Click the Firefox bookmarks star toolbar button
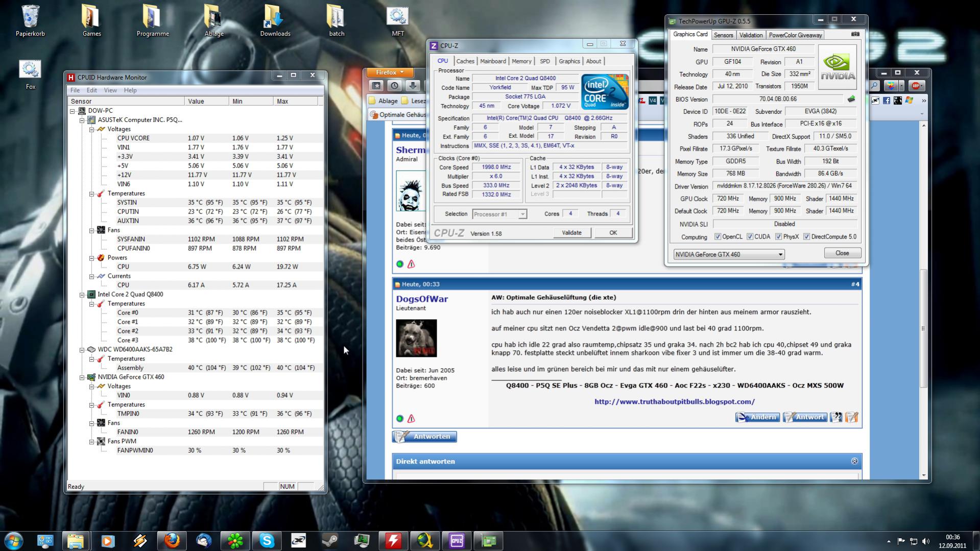This screenshot has height=551, width=980. [x=376, y=86]
